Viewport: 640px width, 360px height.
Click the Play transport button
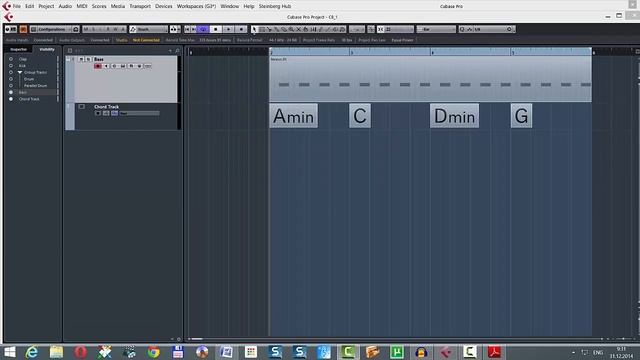tap(228, 29)
